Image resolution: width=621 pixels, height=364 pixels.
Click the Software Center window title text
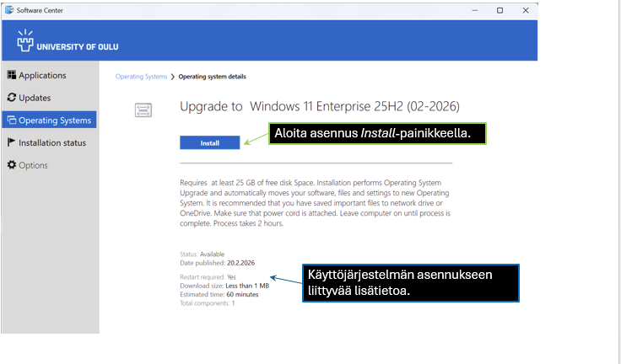tap(40, 10)
